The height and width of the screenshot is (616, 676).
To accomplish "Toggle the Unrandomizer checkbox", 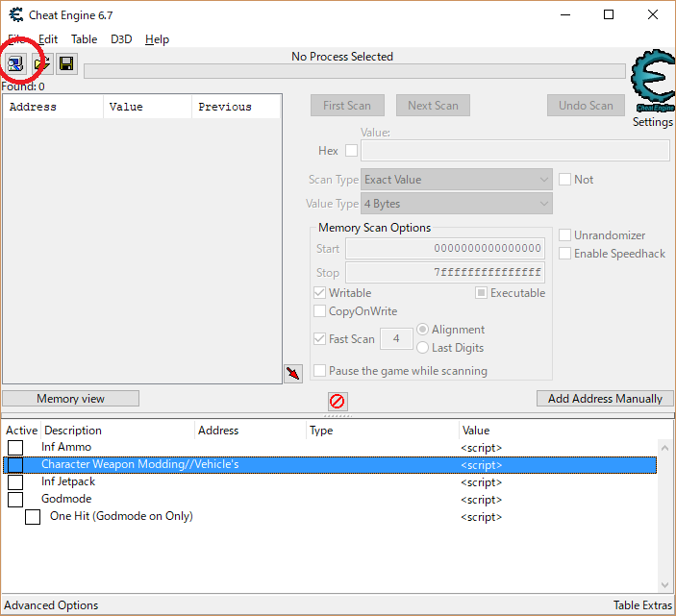I will click(564, 235).
